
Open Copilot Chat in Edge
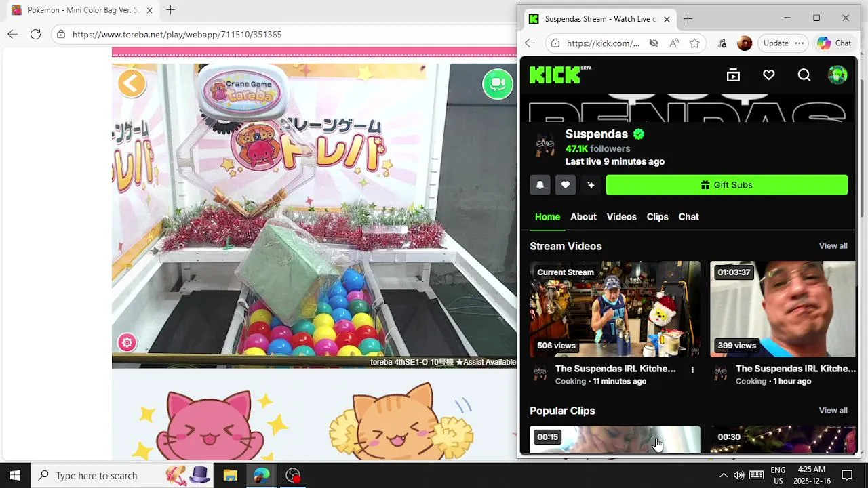tap(834, 43)
